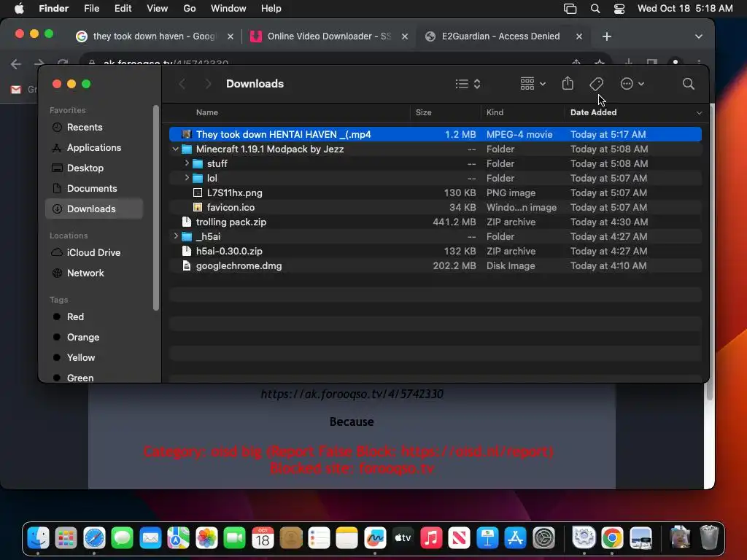Click the Finder Share toolbar icon
The height and width of the screenshot is (560, 747).
tap(568, 83)
